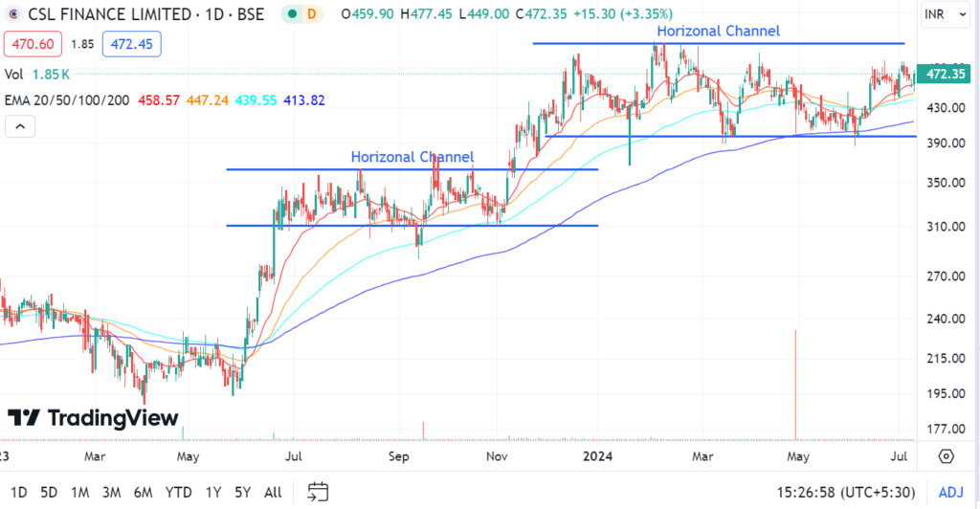Click the orange D data indicator
Screen dimensions: 980x509
(311, 13)
